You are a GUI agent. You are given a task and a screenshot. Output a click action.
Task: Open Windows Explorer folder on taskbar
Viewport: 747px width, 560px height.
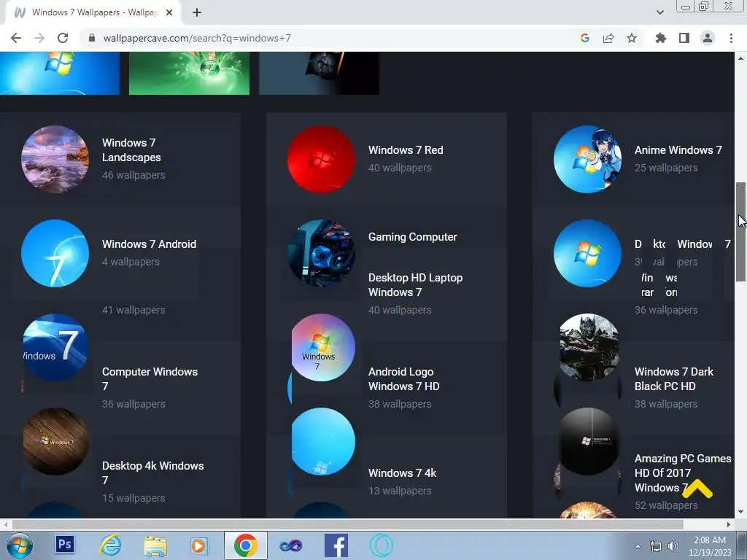coord(155,545)
